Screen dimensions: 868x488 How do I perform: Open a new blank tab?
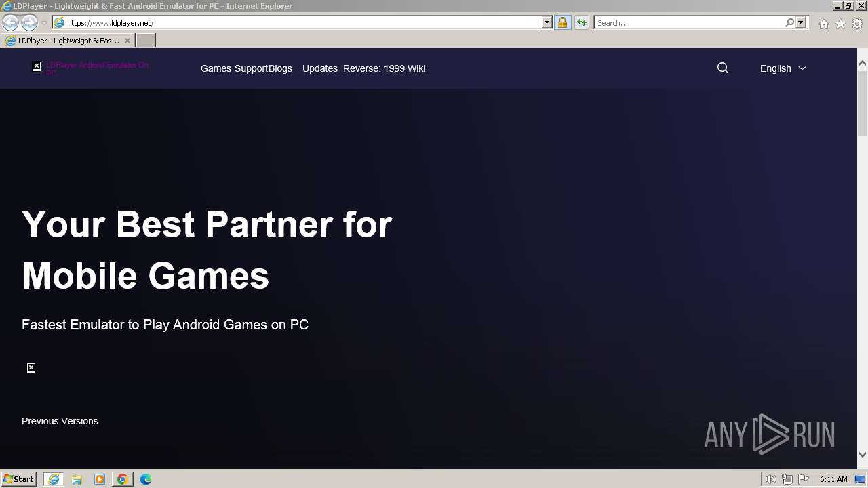point(146,41)
